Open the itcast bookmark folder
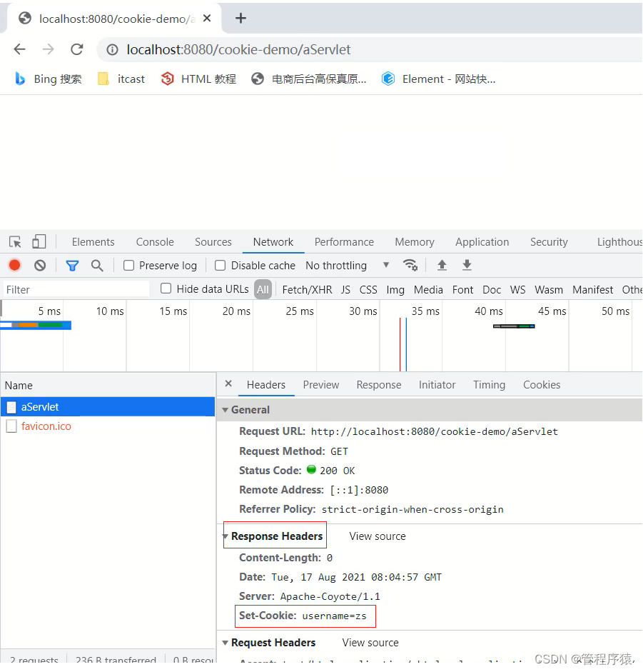643x672 pixels. [x=121, y=79]
